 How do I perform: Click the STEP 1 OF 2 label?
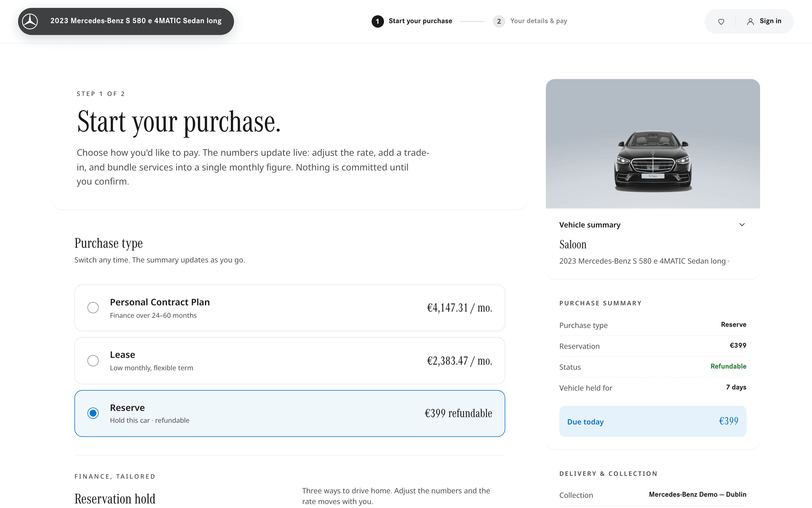[x=101, y=94]
